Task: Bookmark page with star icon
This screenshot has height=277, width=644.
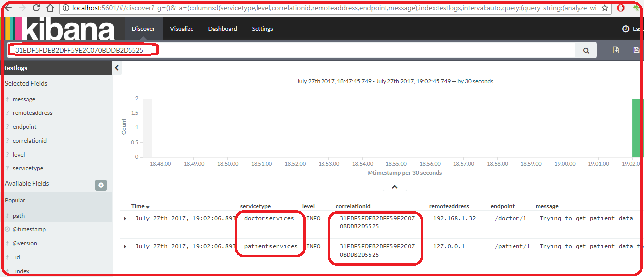Action: 605,8
